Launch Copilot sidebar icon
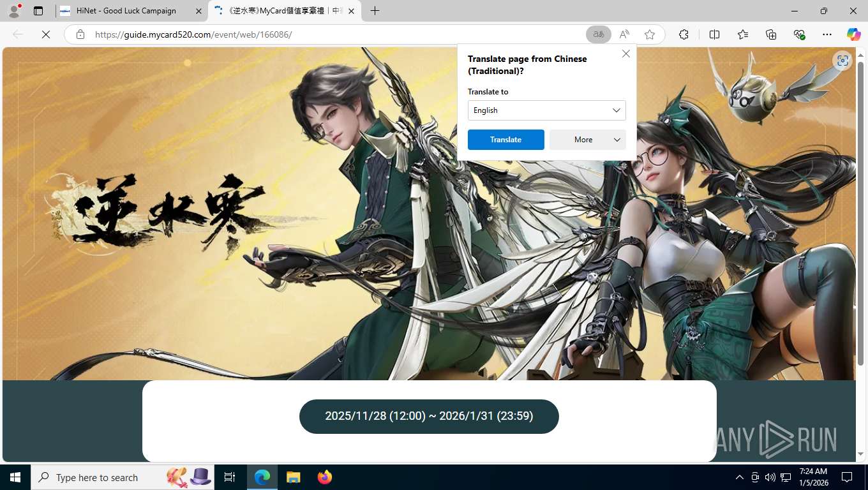Screen dimensions: 868x490 pos(853,34)
